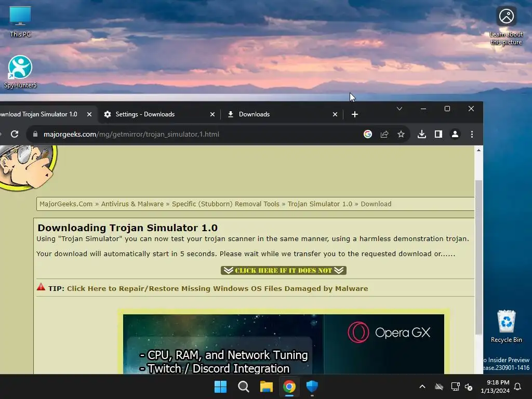The height and width of the screenshot is (399, 532).
Task: View site information lock icon
Action: (35, 135)
